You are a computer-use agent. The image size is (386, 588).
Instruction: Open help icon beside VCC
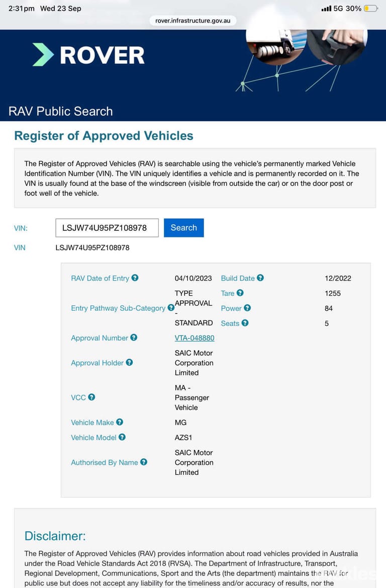coord(91,397)
